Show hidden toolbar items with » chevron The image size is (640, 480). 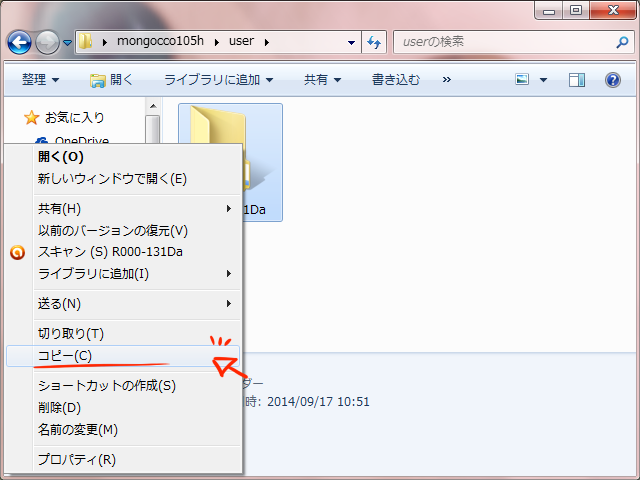click(446, 80)
